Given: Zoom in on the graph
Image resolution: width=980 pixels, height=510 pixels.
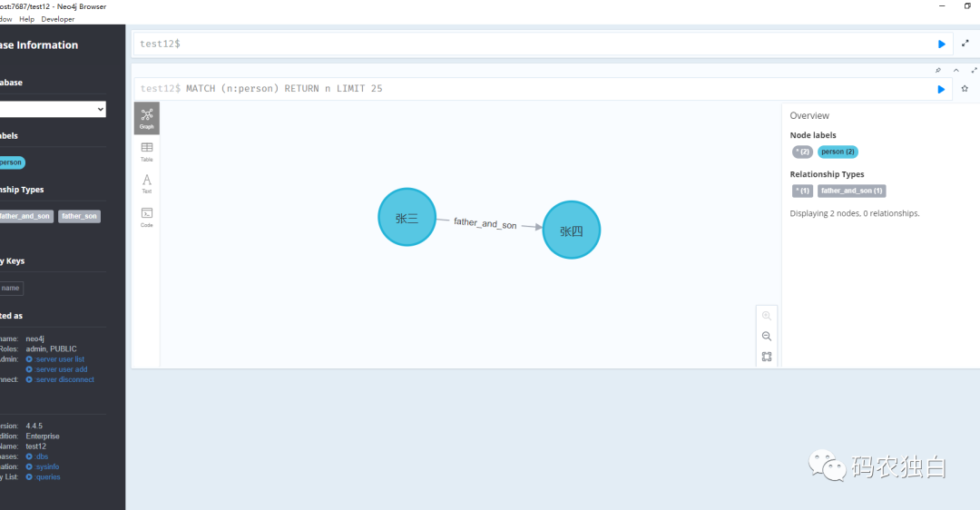Looking at the screenshot, I should coord(766,316).
